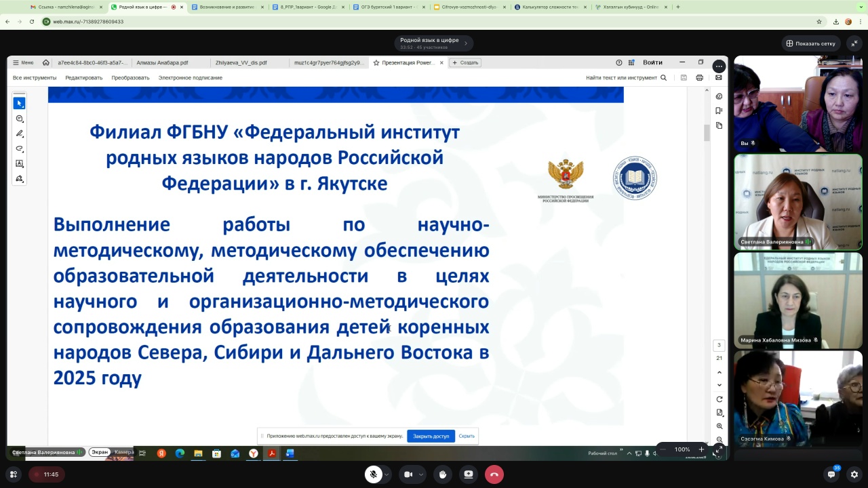Screen dimensions: 868x488
Task: Start screen sharing from the call bar
Action: coord(468,474)
